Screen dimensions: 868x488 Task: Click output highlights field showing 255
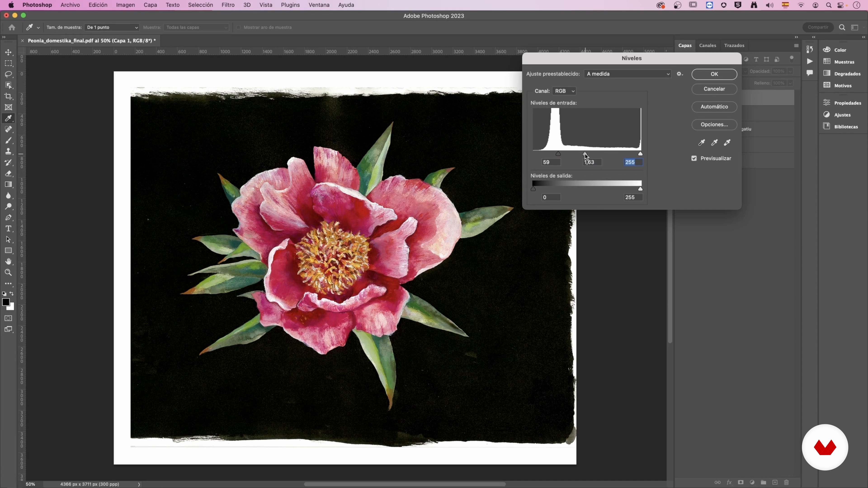click(x=633, y=197)
